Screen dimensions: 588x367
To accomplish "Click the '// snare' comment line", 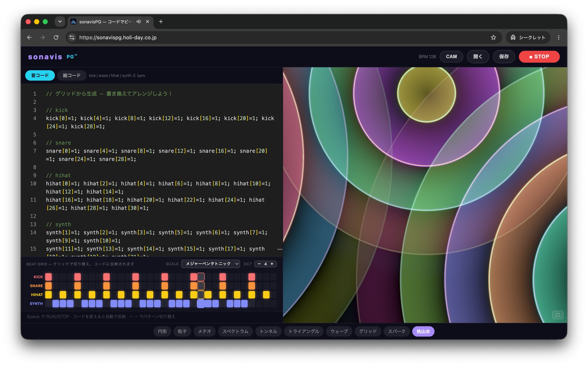I will point(58,143).
